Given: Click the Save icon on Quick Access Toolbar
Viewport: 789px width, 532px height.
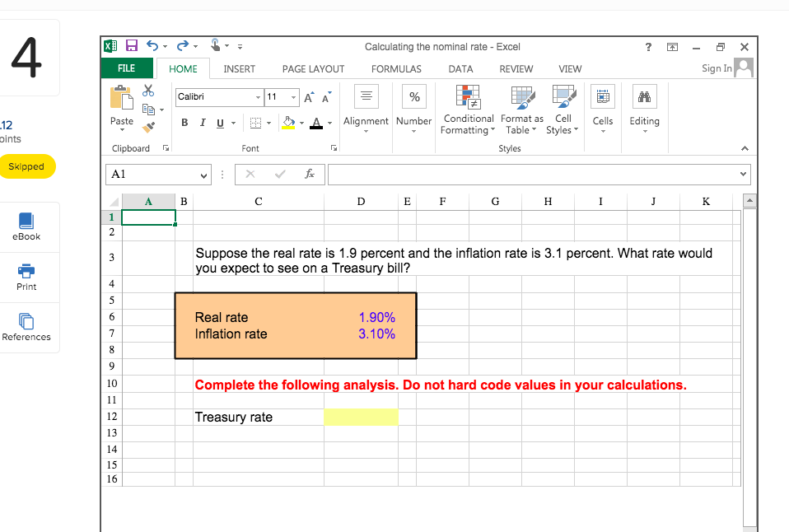Looking at the screenshot, I should pos(132,45).
